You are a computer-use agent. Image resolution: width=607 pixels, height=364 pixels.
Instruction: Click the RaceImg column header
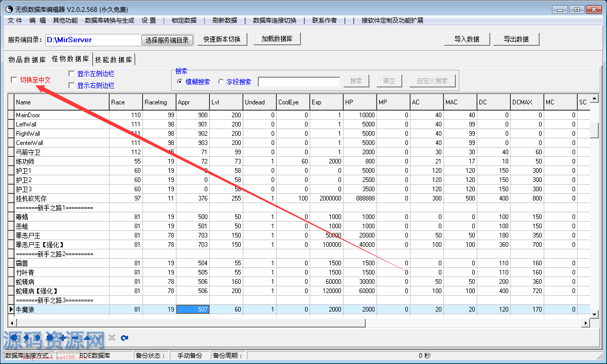159,102
